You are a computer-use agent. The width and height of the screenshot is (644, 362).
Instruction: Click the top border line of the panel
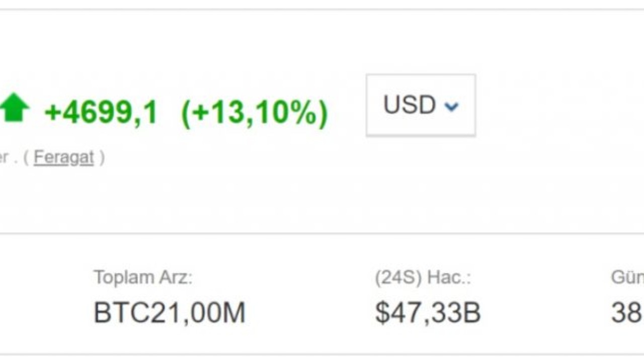click(322, 9)
